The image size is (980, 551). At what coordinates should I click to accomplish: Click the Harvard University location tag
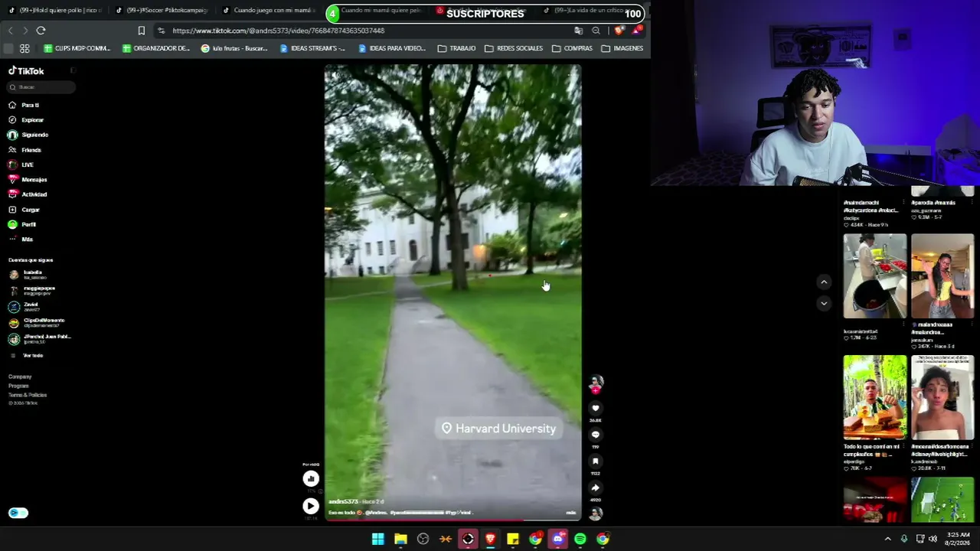point(499,429)
